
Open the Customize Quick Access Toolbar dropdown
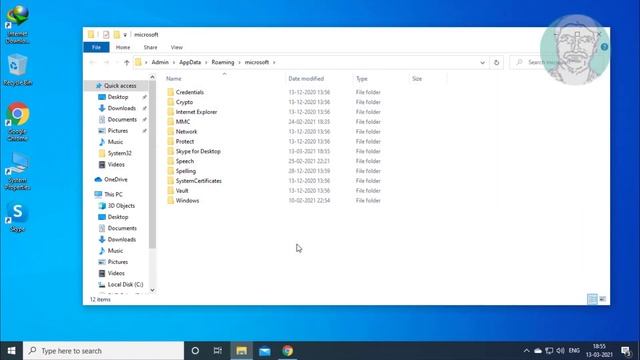click(125, 35)
